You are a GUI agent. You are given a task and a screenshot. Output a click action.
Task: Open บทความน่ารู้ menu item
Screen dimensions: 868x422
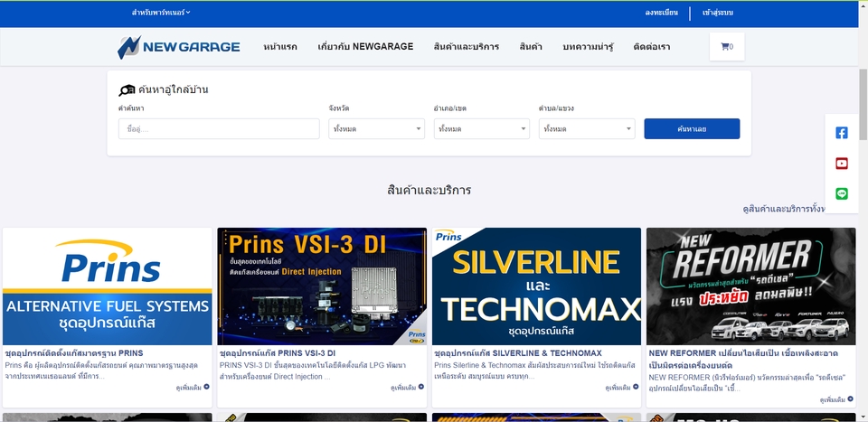click(x=588, y=47)
